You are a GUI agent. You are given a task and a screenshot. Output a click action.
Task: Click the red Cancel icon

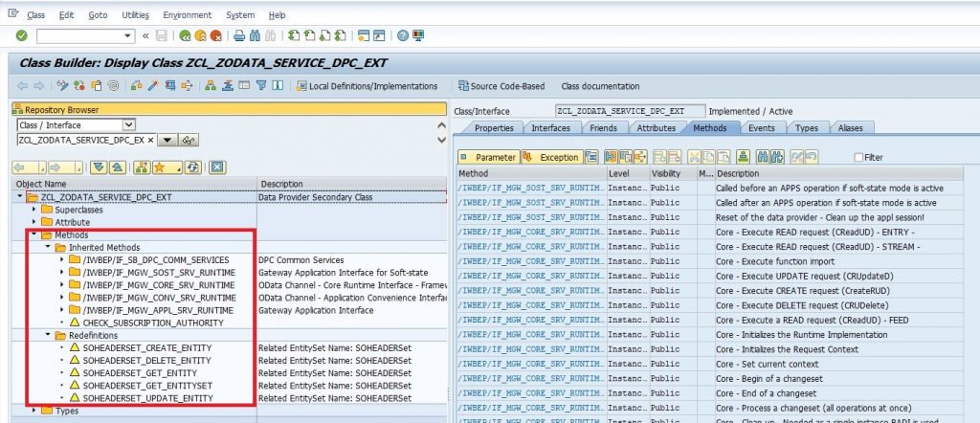[216, 35]
